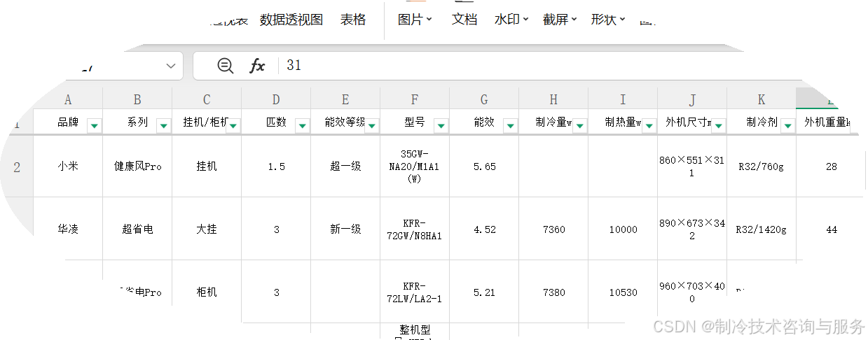Open the filter dropdown for 能效等级 column
This screenshot has height=340, width=868.
pos(372,125)
